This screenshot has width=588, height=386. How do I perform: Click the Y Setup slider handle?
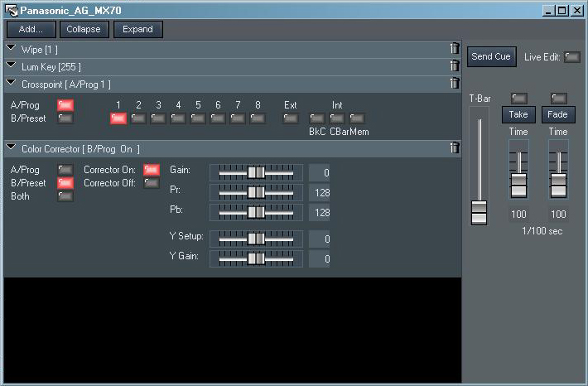256,239
